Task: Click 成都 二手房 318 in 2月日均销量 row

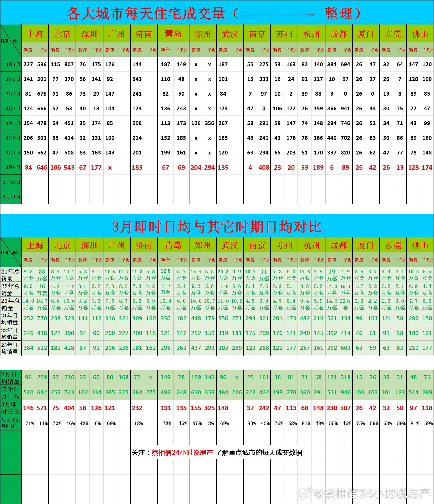Action: pos(346,377)
